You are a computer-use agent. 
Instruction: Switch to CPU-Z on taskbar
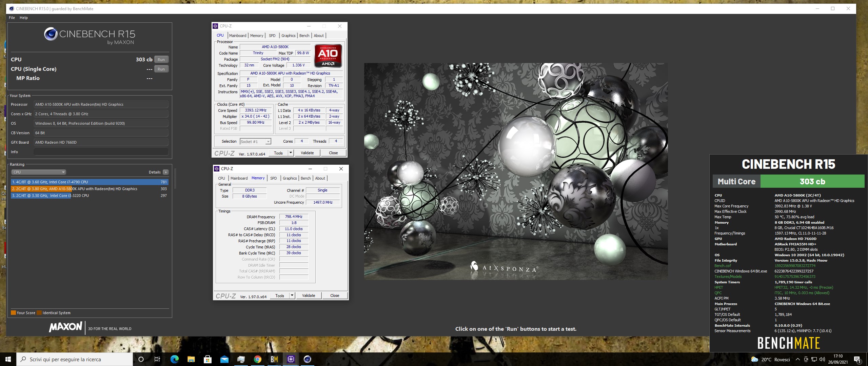(x=291, y=359)
